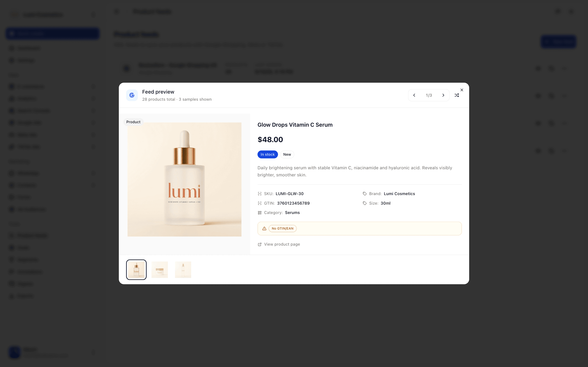Click the 1/3 sample counter
The width and height of the screenshot is (588, 367).
pos(429,95)
